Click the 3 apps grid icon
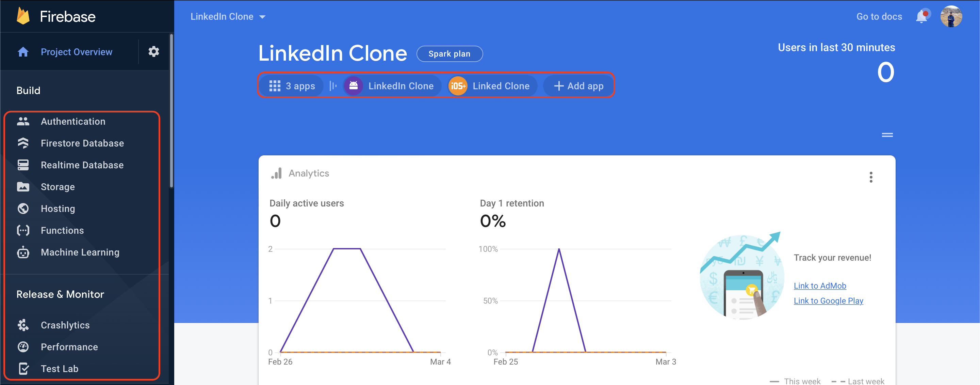 [x=275, y=86]
